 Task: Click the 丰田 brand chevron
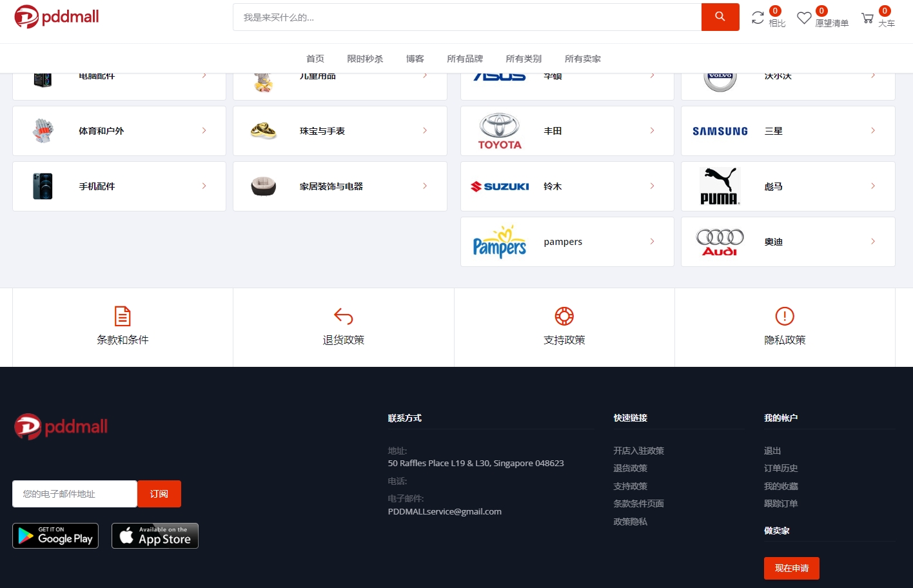653,131
